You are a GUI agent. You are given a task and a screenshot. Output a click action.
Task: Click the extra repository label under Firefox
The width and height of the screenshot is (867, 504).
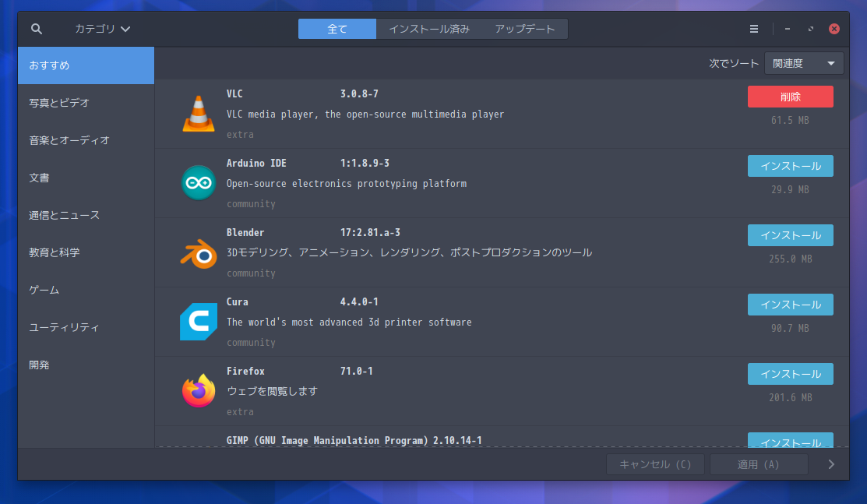pos(240,411)
